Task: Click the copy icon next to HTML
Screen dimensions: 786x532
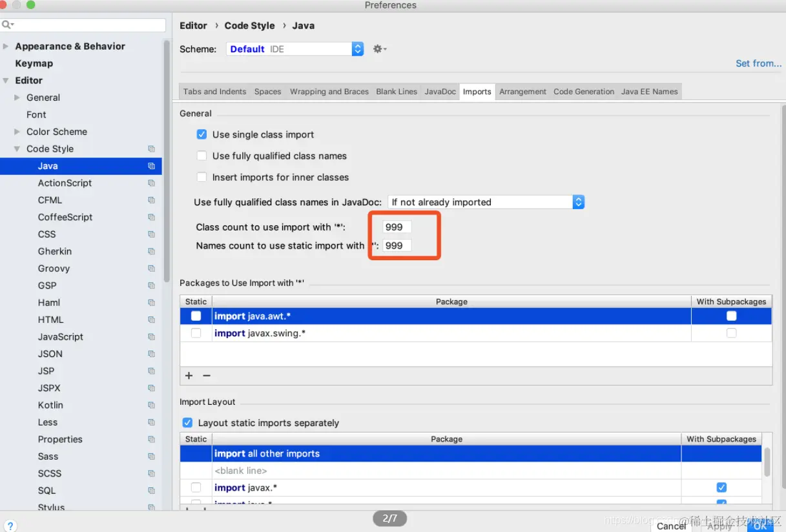Action: tap(151, 320)
